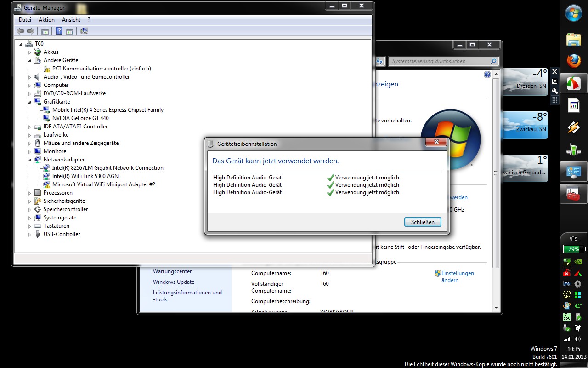
Task: Open the Windows Start orb
Action: click(x=574, y=13)
